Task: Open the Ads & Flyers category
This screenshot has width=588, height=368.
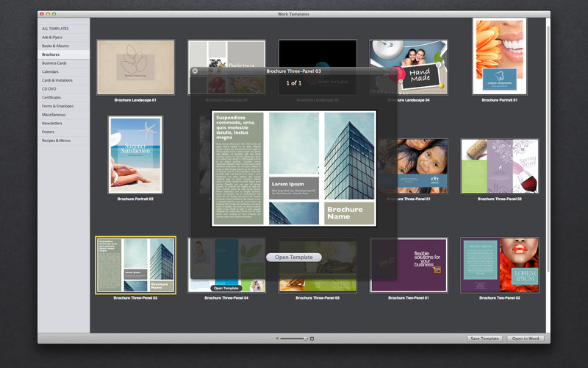Action: click(x=63, y=38)
